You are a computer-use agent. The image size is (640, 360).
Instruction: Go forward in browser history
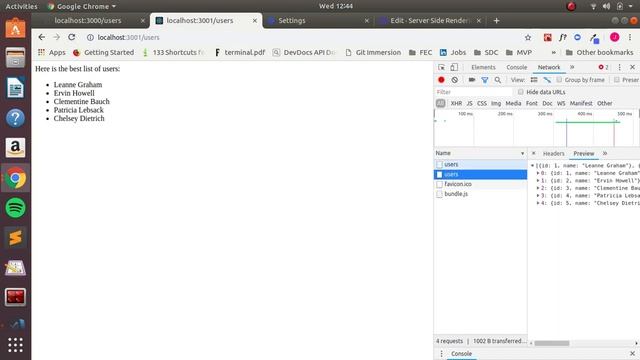pyautogui.click(x=56, y=37)
